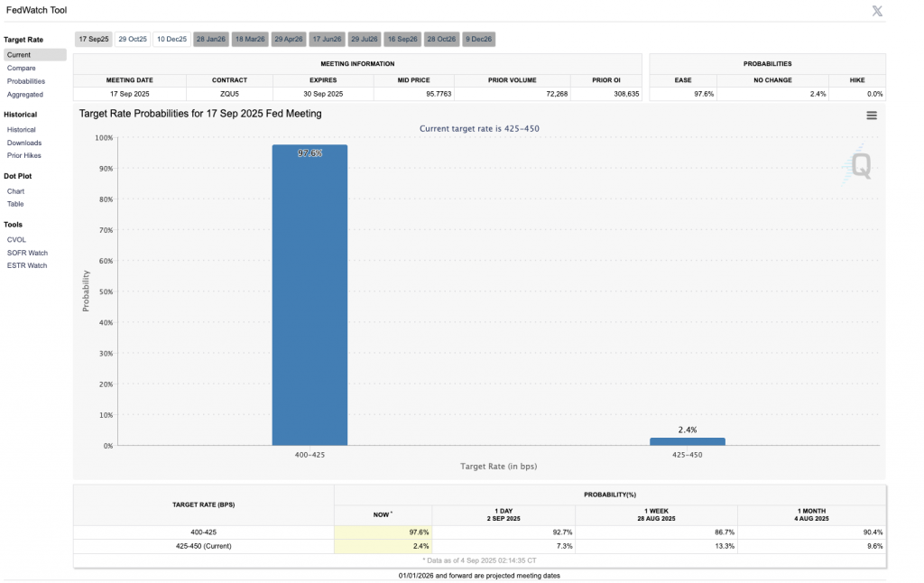Open the Downloads link under Historical
Viewport: 924px width, 583px height.
24,143
